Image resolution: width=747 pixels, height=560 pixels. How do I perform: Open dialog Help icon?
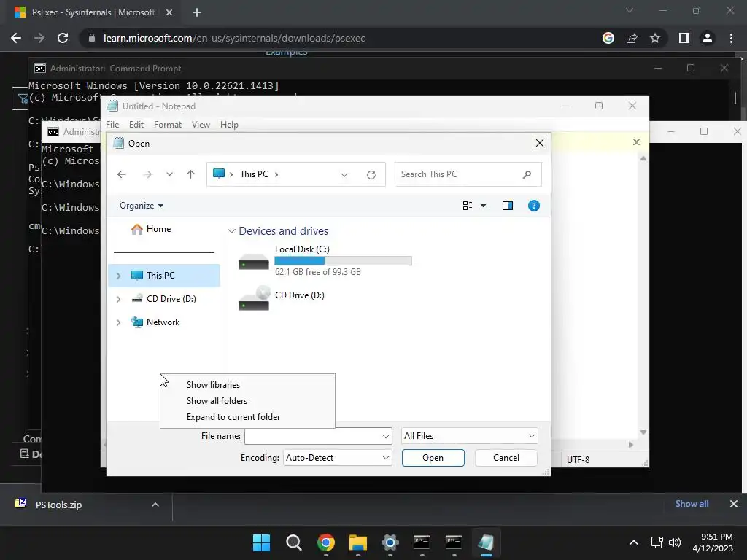533,206
